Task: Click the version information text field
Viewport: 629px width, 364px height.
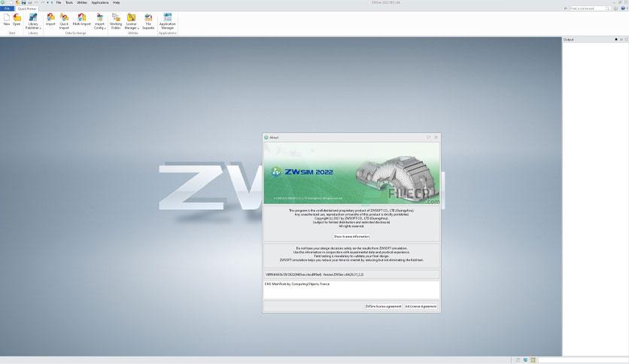Action: [351, 275]
